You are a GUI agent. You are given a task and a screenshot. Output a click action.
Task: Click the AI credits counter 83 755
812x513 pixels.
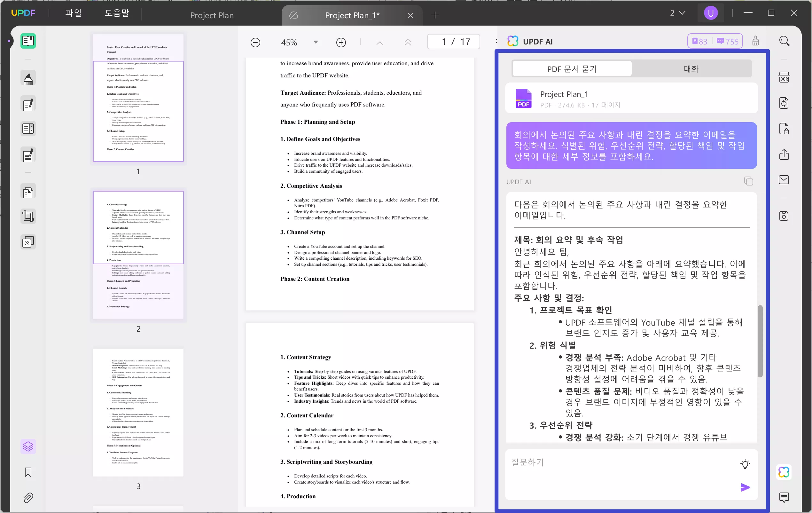point(715,41)
